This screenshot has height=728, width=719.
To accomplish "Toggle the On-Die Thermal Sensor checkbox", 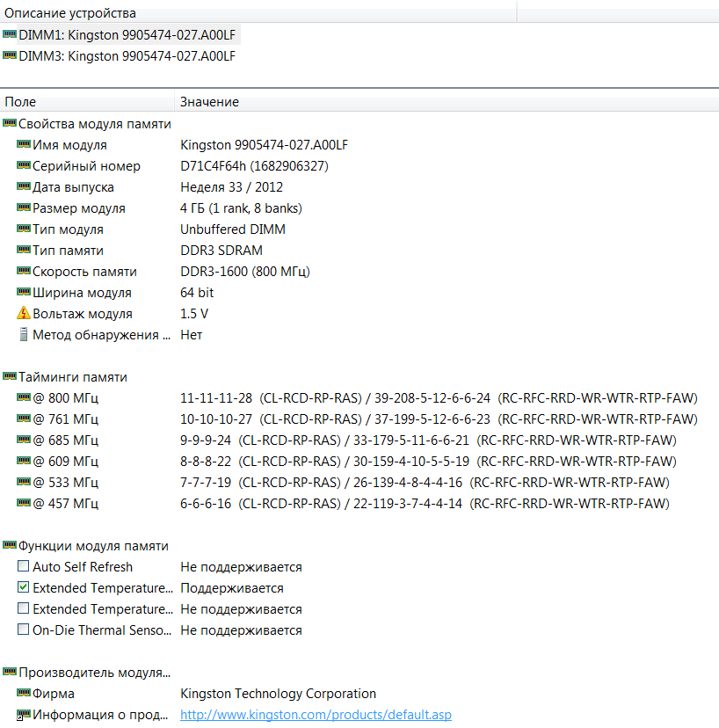I will (23, 630).
